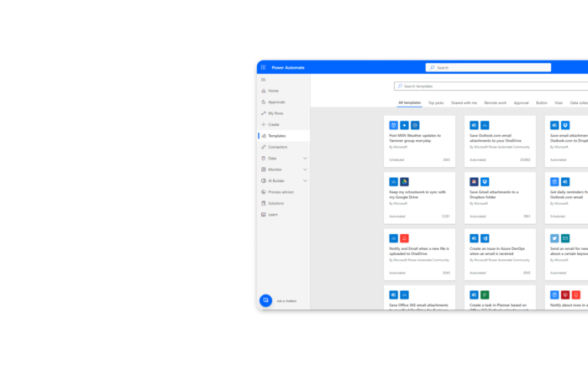Image resolution: width=588 pixels, height=370 pixels.
Task: Click the dark red icon on Notify about rows card
Action: click(565, 294)
